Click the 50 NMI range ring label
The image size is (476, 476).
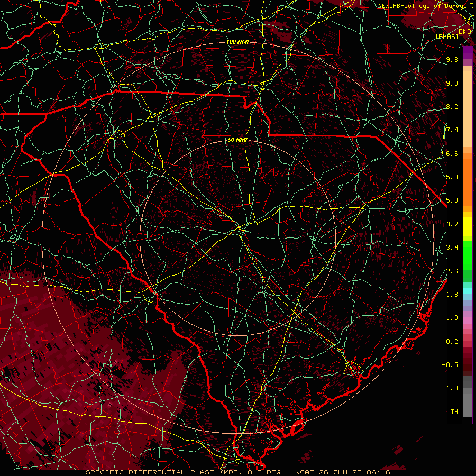(237, 140)
